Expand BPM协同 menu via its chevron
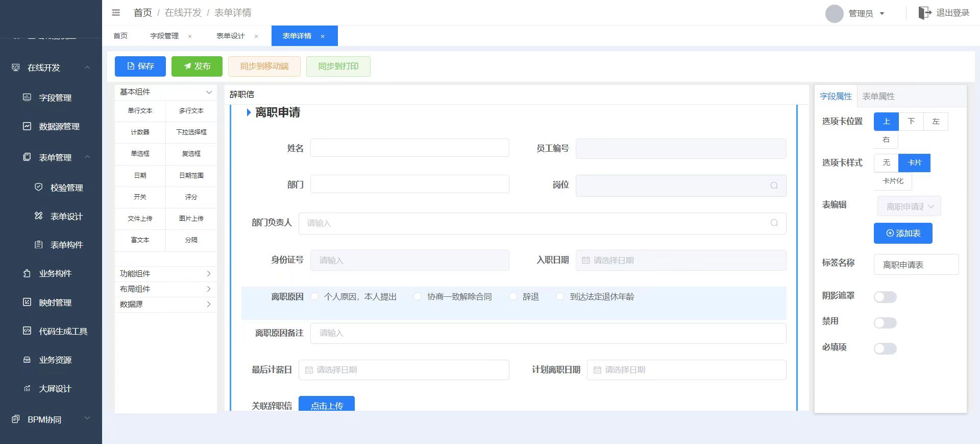Image resolution: width=980 pixels, height=444 pixels. point(87,418)
